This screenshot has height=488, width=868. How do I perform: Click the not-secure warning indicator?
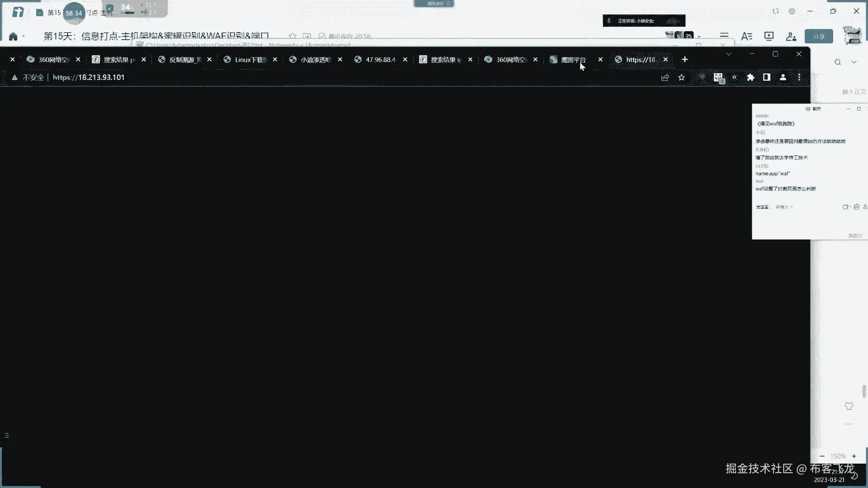pos(28,77)
